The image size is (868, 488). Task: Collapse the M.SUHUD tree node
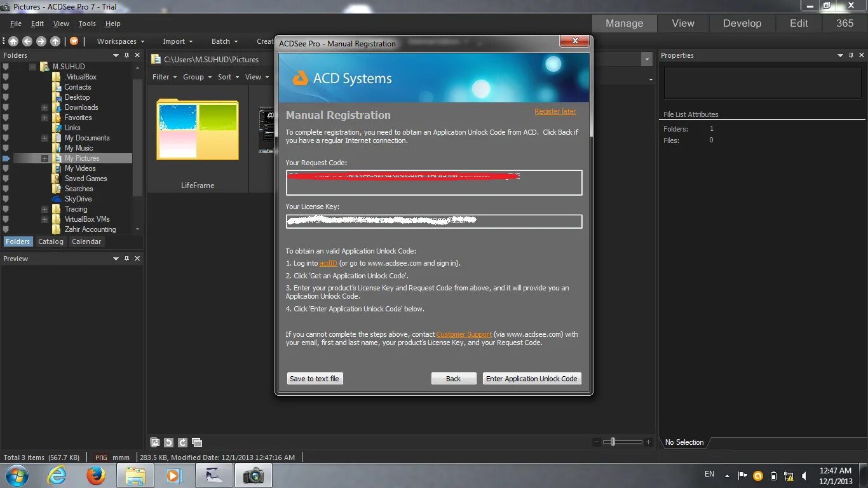click(x=32, y=67)
